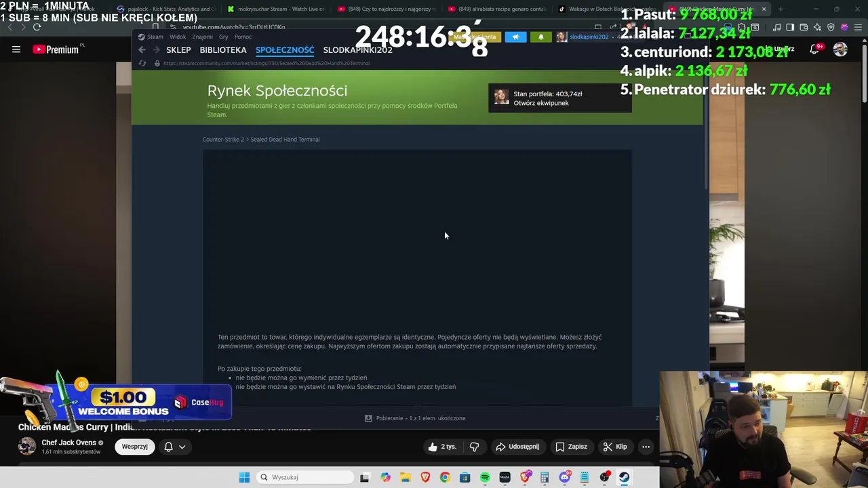This screenshot has height=488, width=868.
Task: Open the Otwórz ekwipunek link
Action: tap(540, 103)
